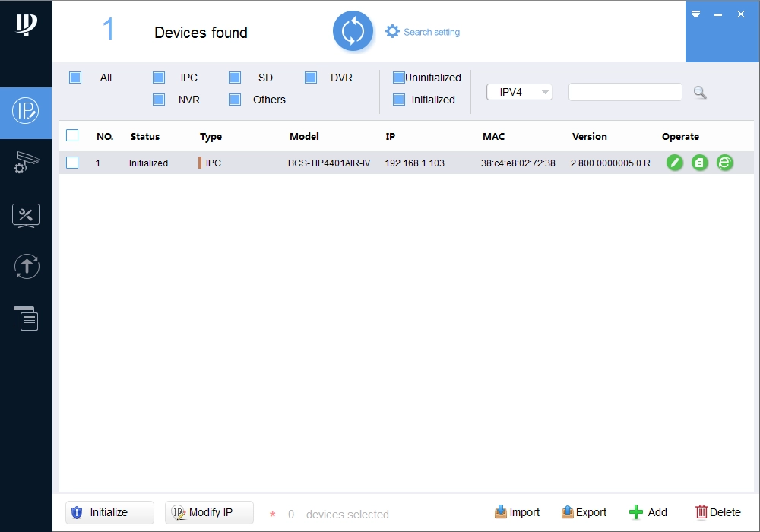Image resolution: width=760 pixels, height=532 pixels.
Task: Open the system tools sidebar icon
Action: (x=26, y=216)
